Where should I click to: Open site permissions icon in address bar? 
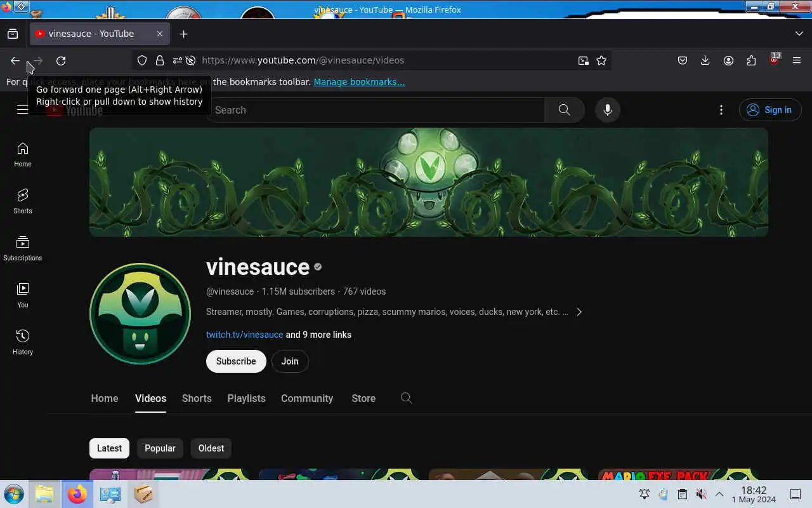pos(177,60)
